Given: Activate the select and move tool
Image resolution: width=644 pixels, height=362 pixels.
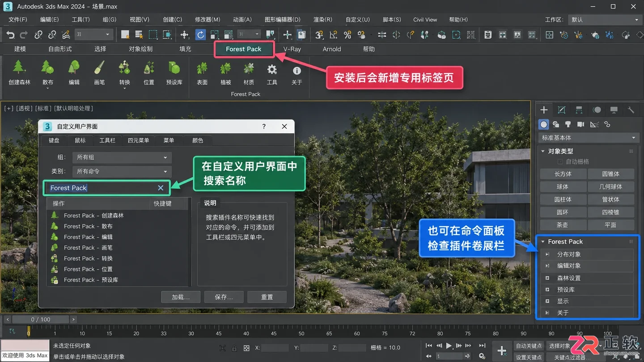Looking at the screenshot, I should 184,35.
